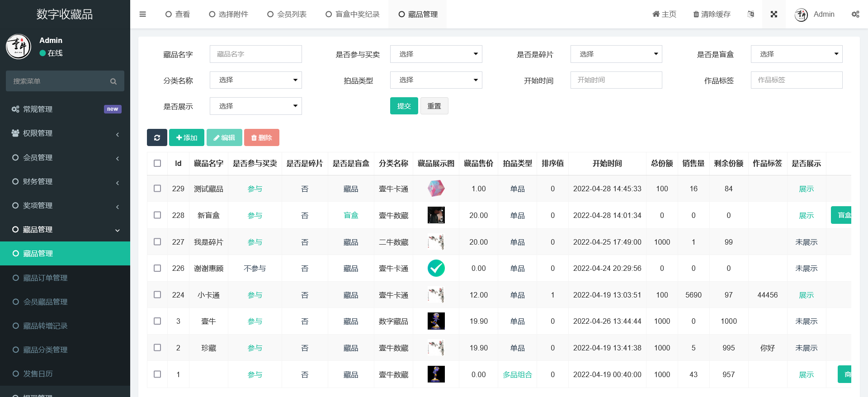Click the fullscreen toggle icon
This screenshot has height=397, width=868.
tap(774, 14)
